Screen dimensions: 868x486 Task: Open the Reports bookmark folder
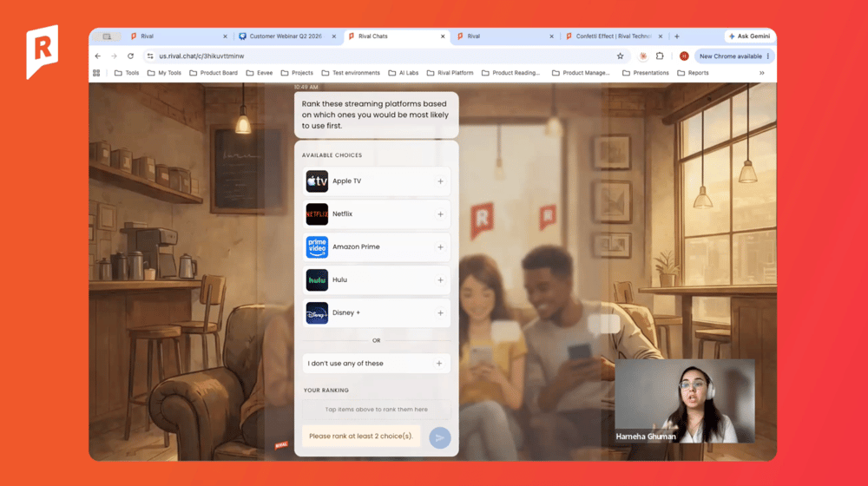pos(693,73)
